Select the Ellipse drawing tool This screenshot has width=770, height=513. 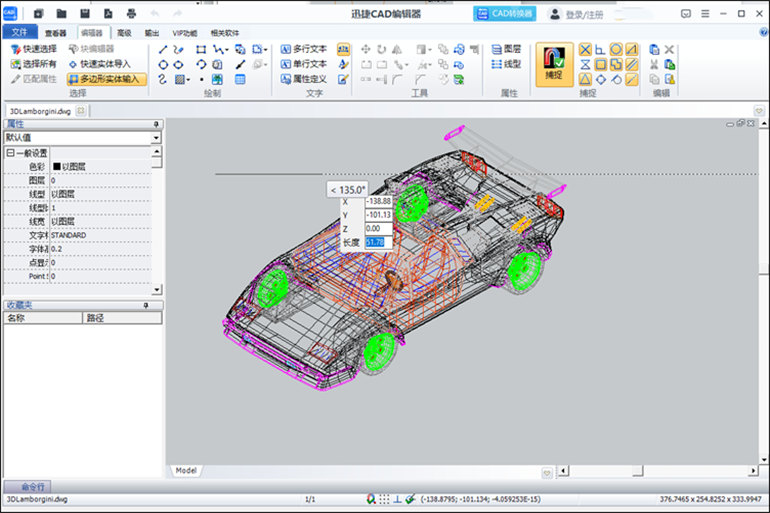click(x=178, y=64)
